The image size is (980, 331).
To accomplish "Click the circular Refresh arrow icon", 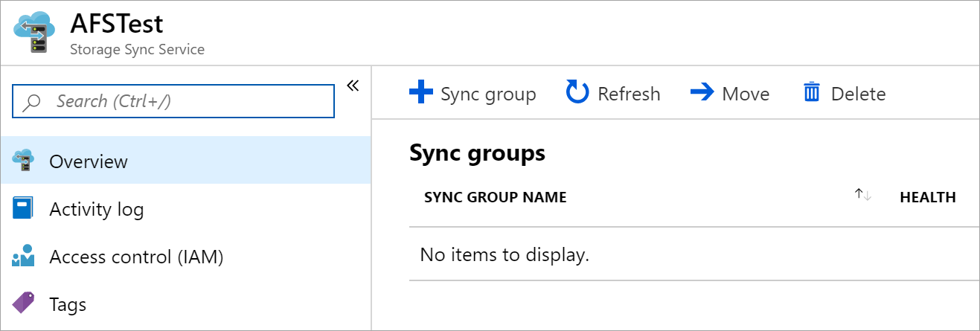I will pyautogui.click(x=577, y=94).
